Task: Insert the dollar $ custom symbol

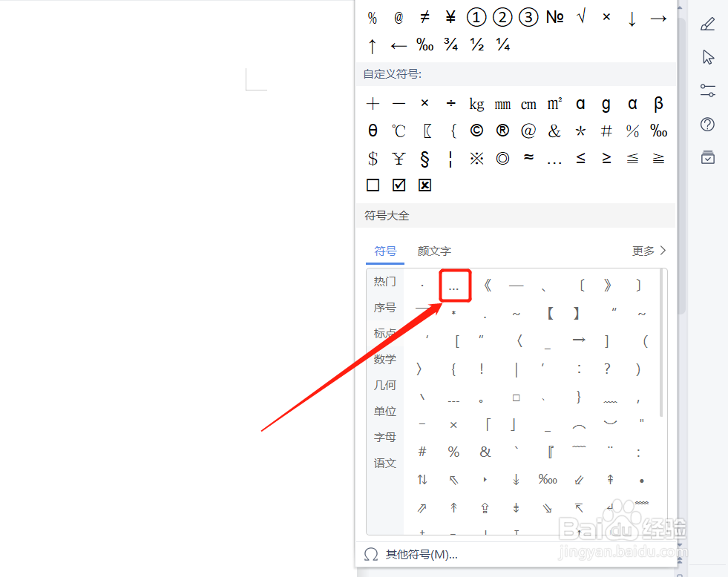Action: click(x=373, y=159)
